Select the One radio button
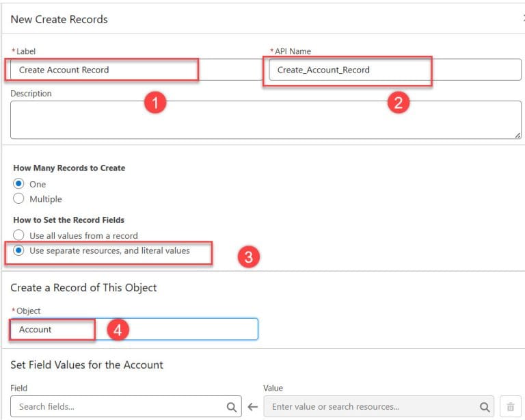Image resolution: width=525 pixels, height=420 pixels. [x=18, y=183]
